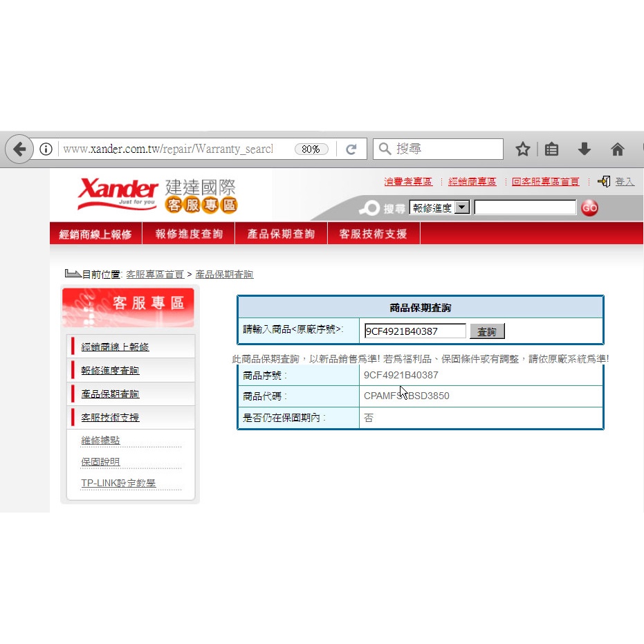Open the 報修進度查詢 navigation tab
644x644 pixels.
coord(189,234)
